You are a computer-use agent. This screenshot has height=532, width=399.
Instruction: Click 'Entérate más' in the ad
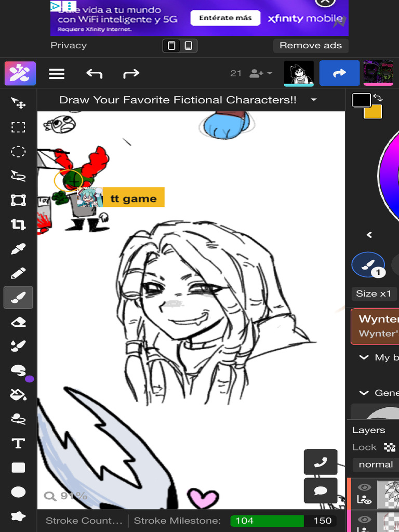tap(225, 18)
